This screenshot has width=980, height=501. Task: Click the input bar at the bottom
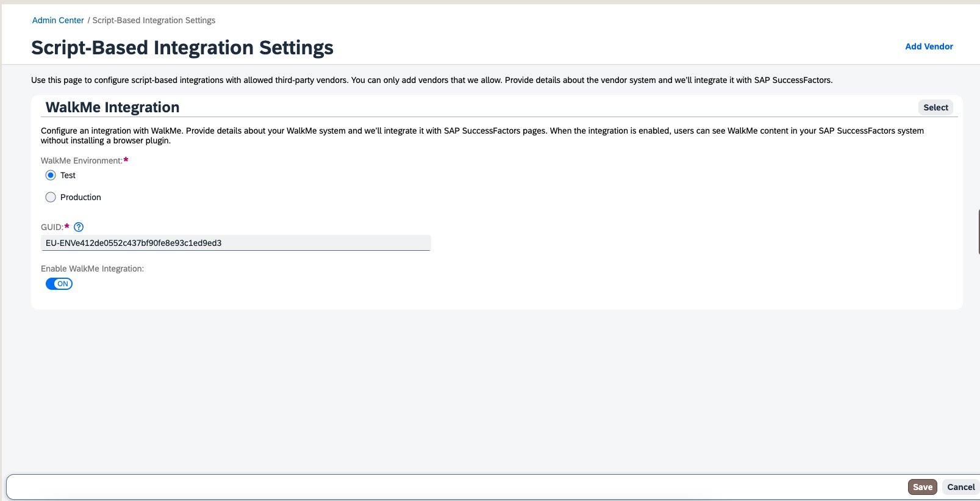427,486
